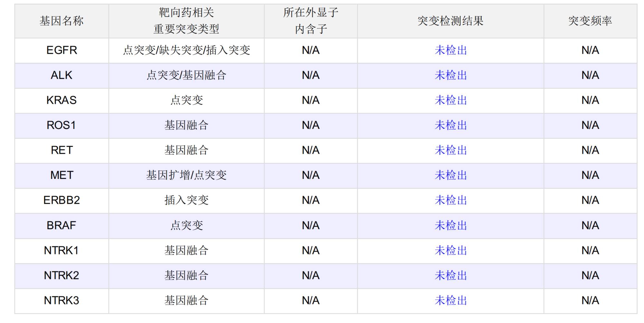This screenshot has height=323, width=644.
Task: Click the blue 未检出 result for EGFR
Action: (x=450, y=50)
